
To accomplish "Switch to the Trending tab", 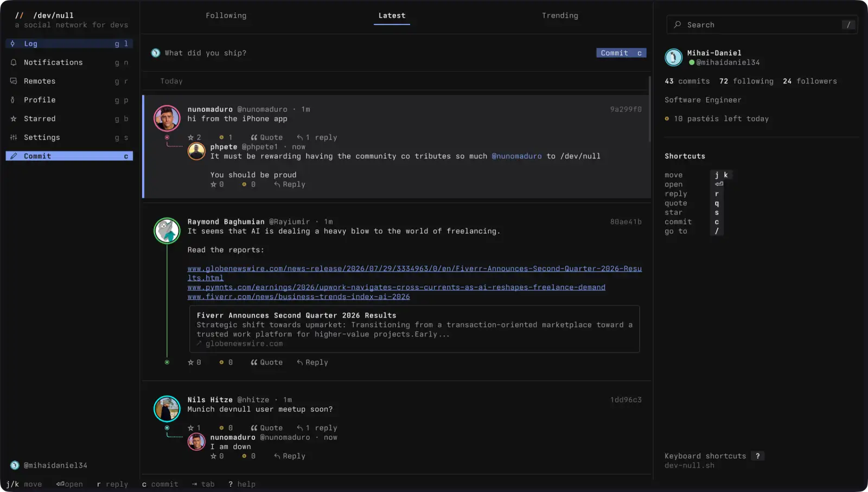I will coord(560,16).
